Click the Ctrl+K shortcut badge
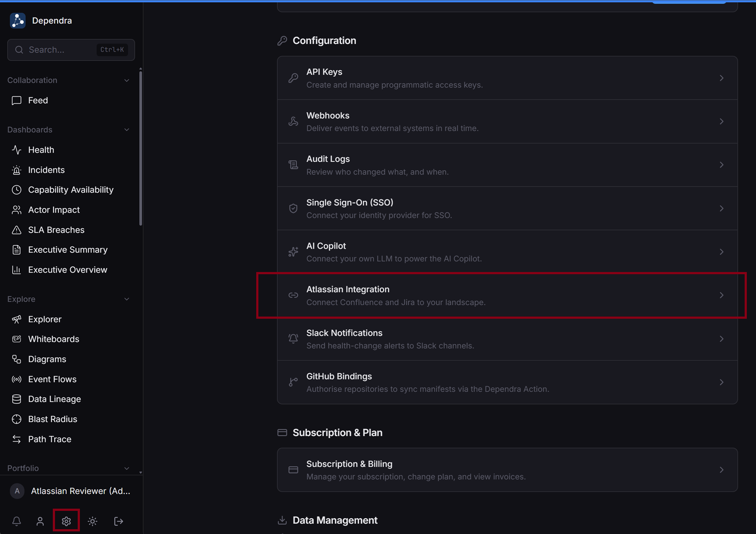756x534 pixels. click(112, 50)
